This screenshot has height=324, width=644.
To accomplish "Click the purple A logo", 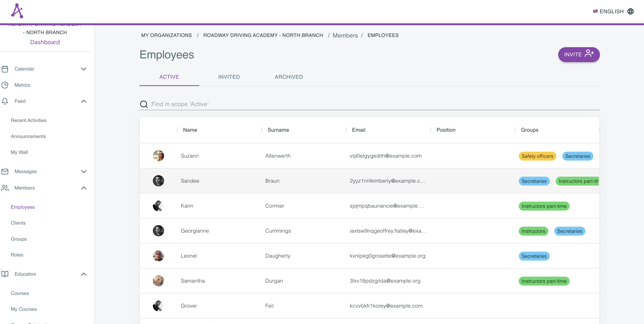I will tap(17, 10).
